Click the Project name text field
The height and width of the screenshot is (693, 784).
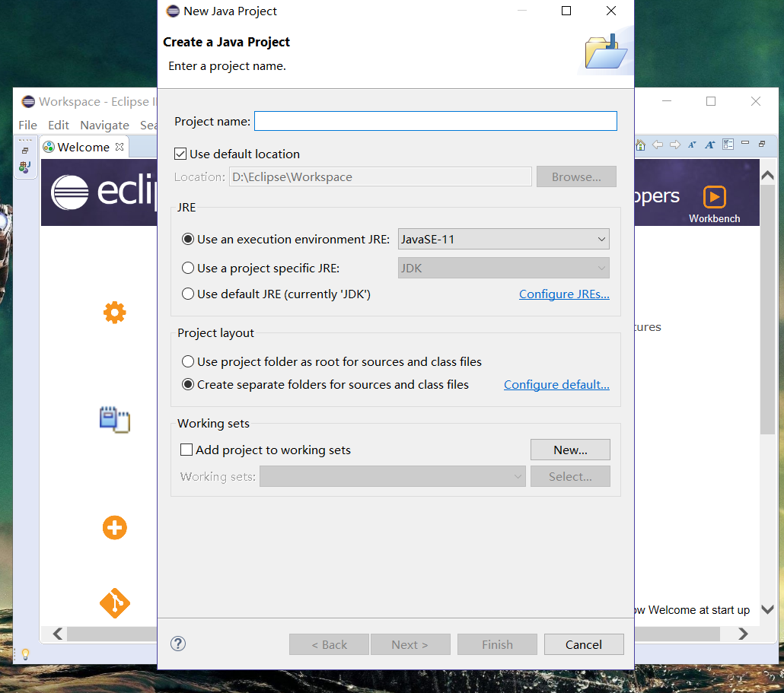(x=435, y=121)
